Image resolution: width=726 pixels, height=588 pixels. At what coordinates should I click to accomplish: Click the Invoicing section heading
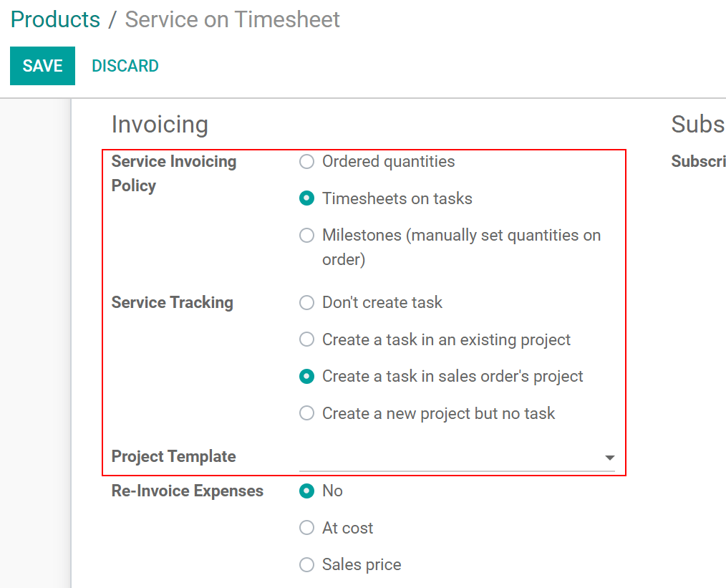coord(160,125)
